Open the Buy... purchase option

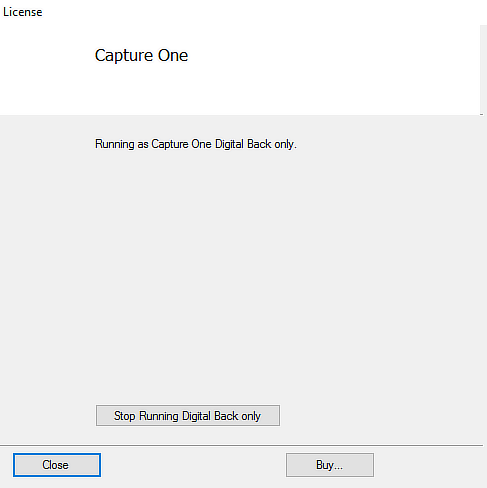pyautogui.click(x=330, y=465)
